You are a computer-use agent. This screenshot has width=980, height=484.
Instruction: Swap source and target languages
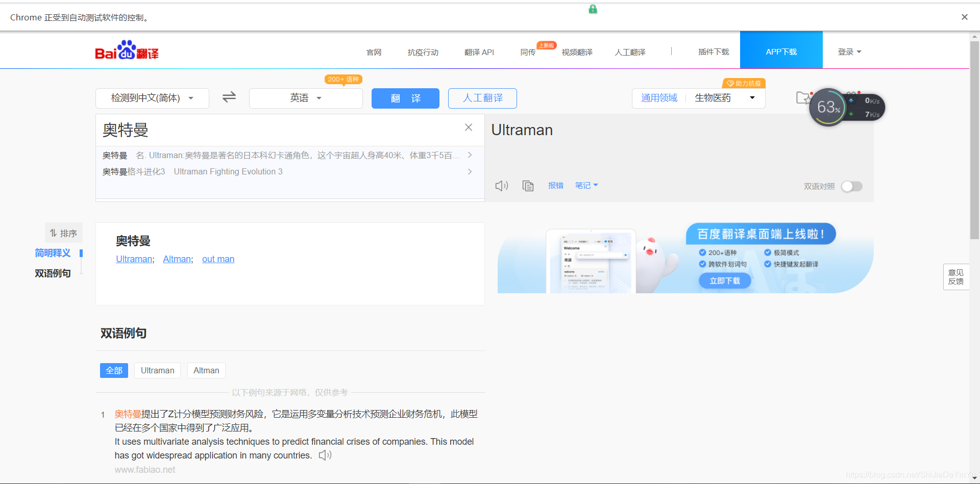pos(229,97)
